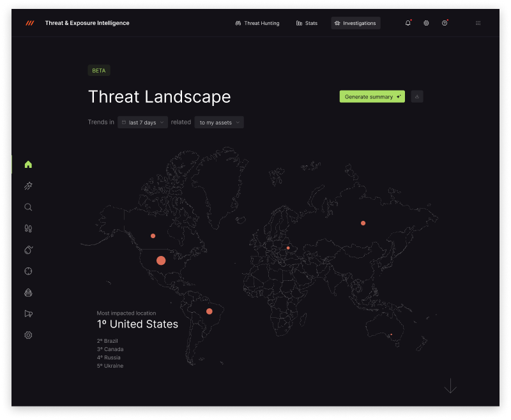511x420 pixels.
Task: Open the shooting star sidebar icon
Action: tap(28, 186)
